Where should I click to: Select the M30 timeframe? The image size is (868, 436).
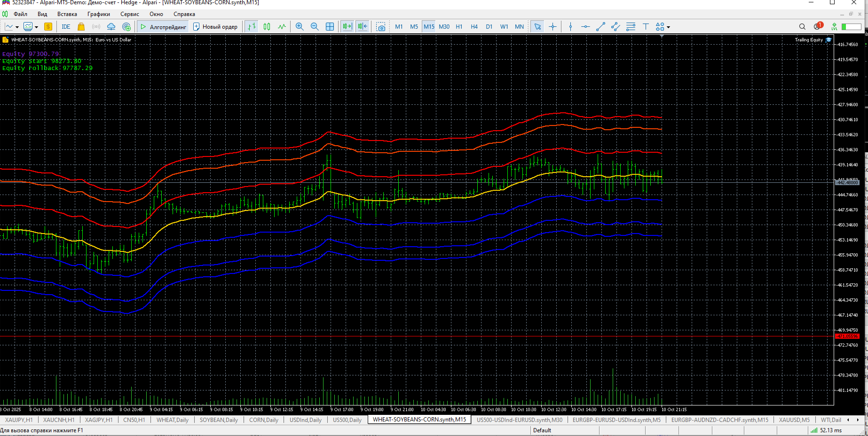pos(444,27)
